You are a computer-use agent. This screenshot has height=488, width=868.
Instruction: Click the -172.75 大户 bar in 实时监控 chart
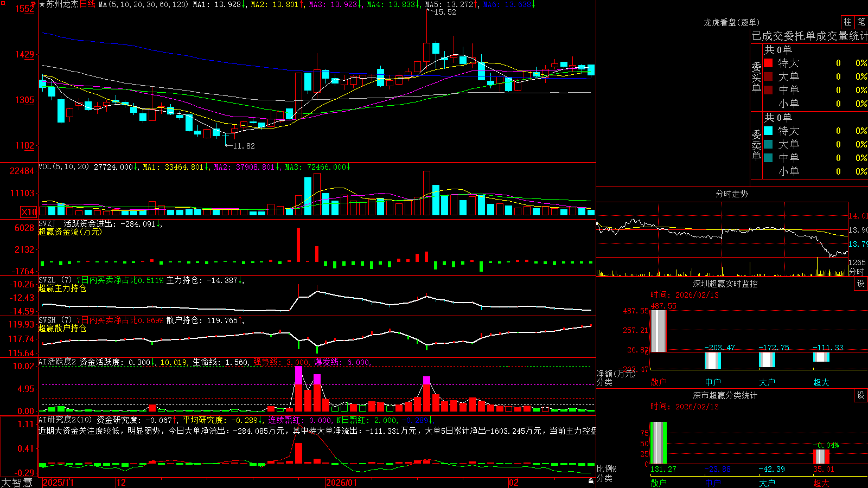(x=767, y=359)
